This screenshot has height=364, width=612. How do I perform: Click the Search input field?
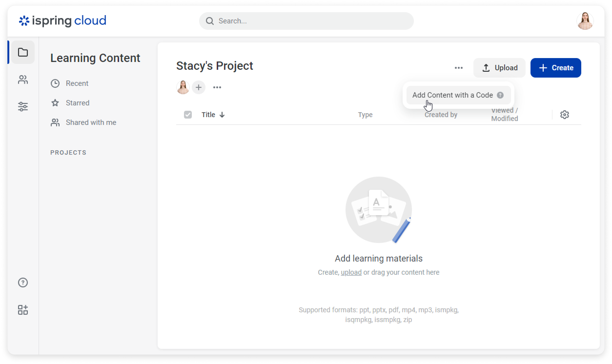[306, 21]
